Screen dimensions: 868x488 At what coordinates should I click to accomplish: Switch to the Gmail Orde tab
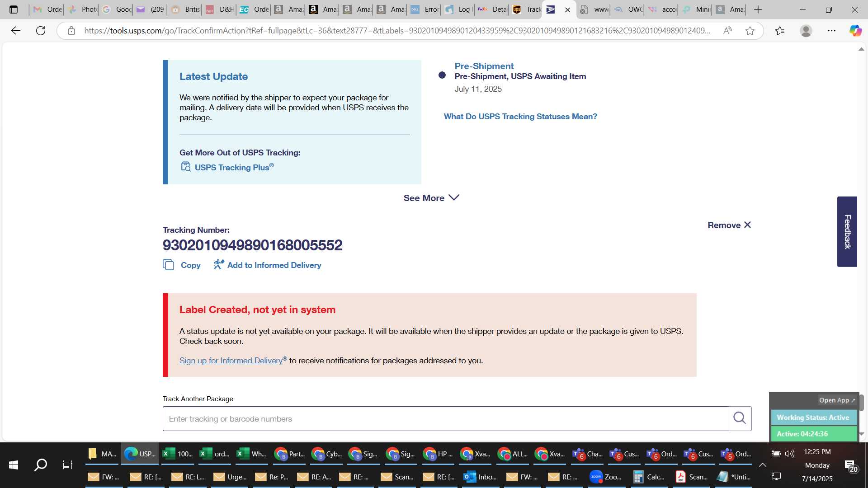click(x=47, y=9)
